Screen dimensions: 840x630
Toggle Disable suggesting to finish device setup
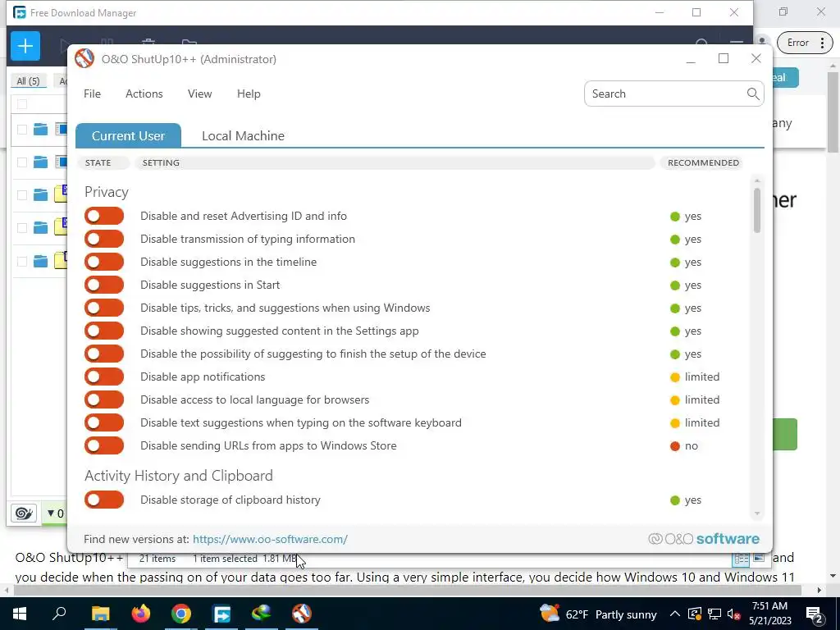(x=104, y=354)
